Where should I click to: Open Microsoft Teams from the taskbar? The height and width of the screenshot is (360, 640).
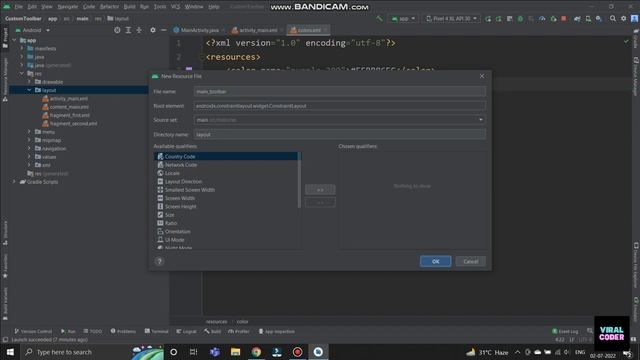pos(215,352)
